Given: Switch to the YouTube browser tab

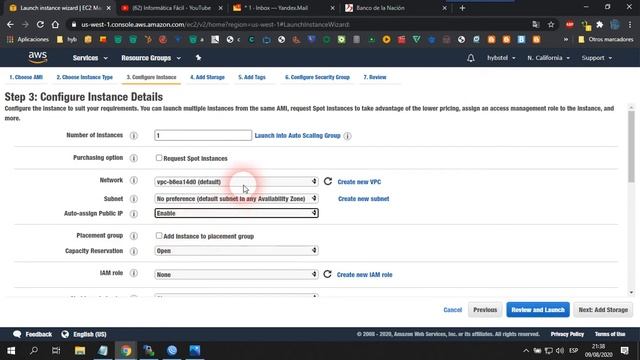Looking at the screenshot, I should (x=171, y=8).
